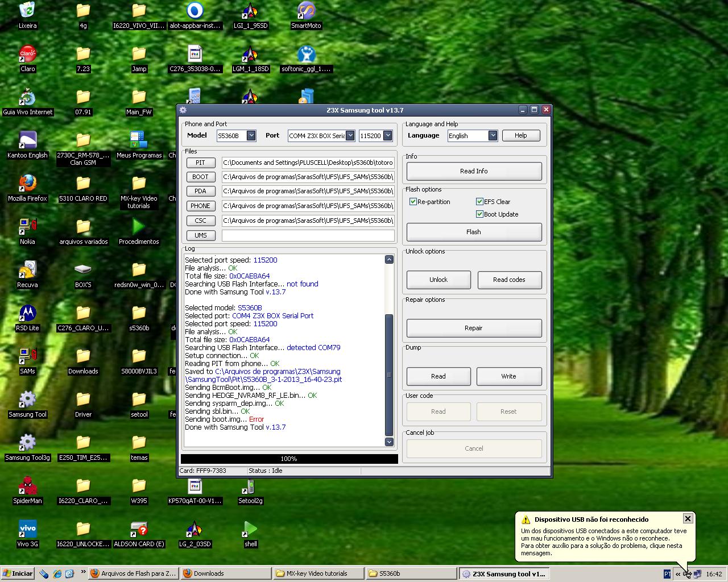Screen dimensions: 728x582
Task: Open the SpiderMan desktop icon
Action: coord(27,490)
